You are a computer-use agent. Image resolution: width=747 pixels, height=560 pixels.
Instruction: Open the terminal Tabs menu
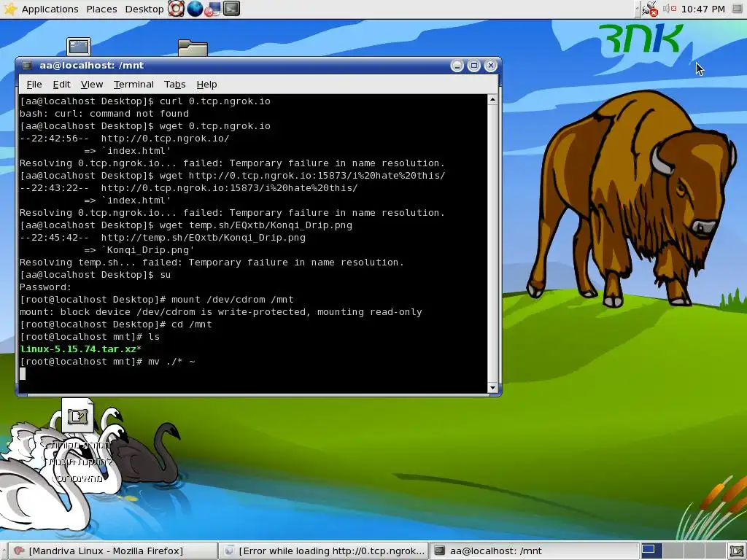point(174,85)
